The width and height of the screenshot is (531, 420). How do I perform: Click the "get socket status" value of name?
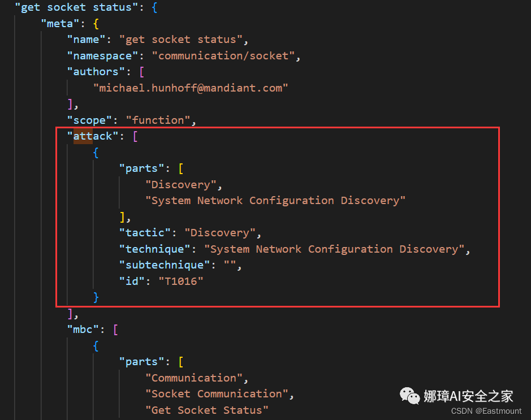coord(180,40)
